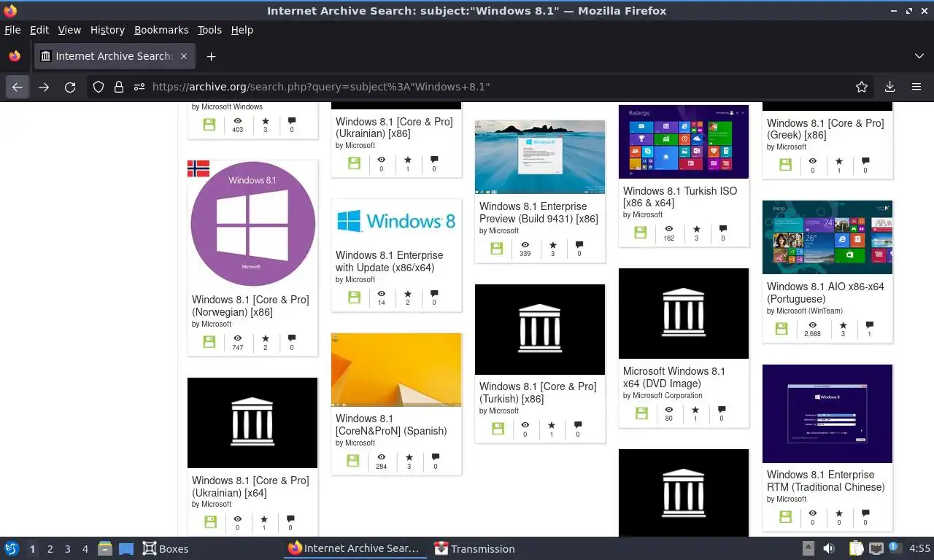
Task: Open Windows 8.1 [Core & Pro] (Norwegian) [x86] link
Action: [x=250, y=306]
